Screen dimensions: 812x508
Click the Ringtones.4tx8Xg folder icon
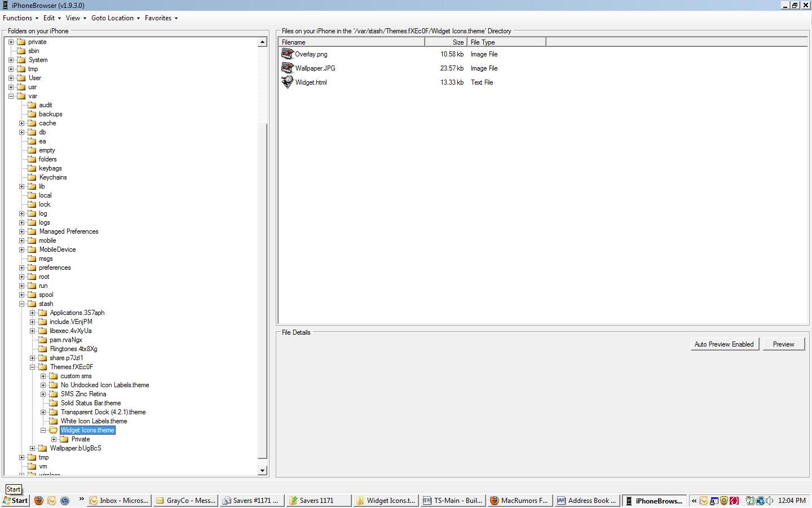(x=42, y=349)
